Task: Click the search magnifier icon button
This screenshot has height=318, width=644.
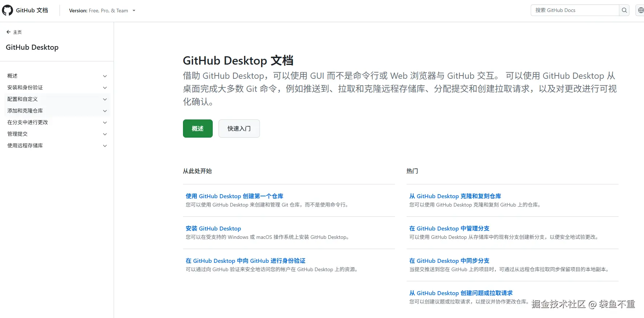Action: (624, 10)
